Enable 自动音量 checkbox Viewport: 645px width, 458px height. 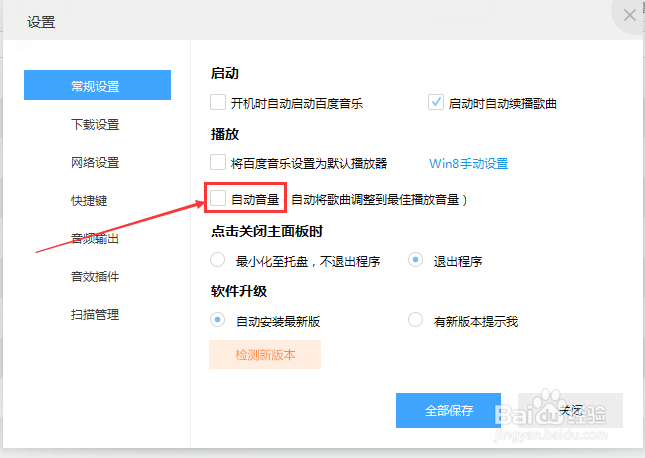[x=218, y=198]
